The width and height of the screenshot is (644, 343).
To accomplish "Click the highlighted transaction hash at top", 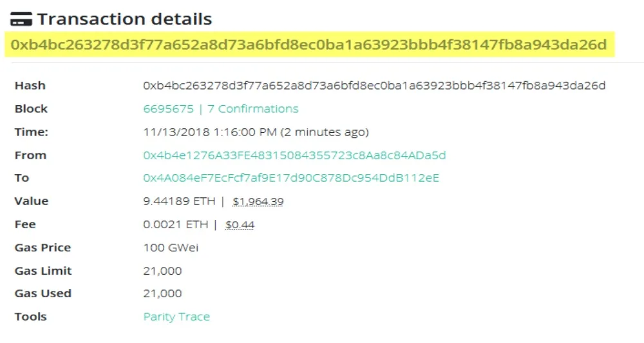I will pyautogui.click(x=309, y=44).
